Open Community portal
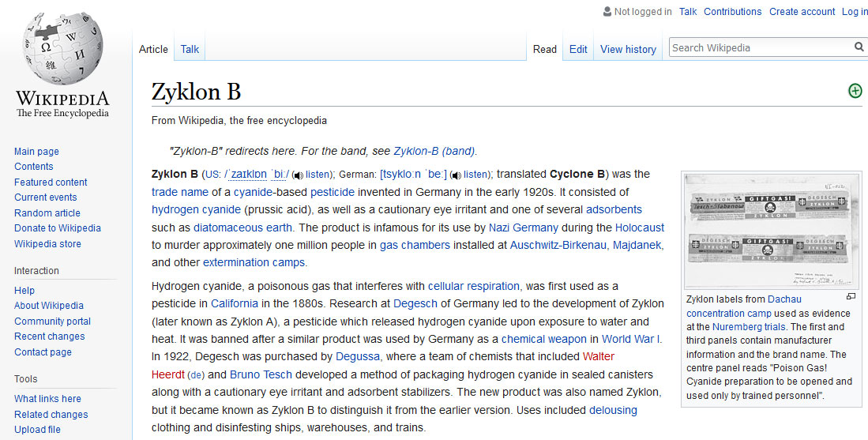Screen dimensions: 868x440 coord(52,321)
